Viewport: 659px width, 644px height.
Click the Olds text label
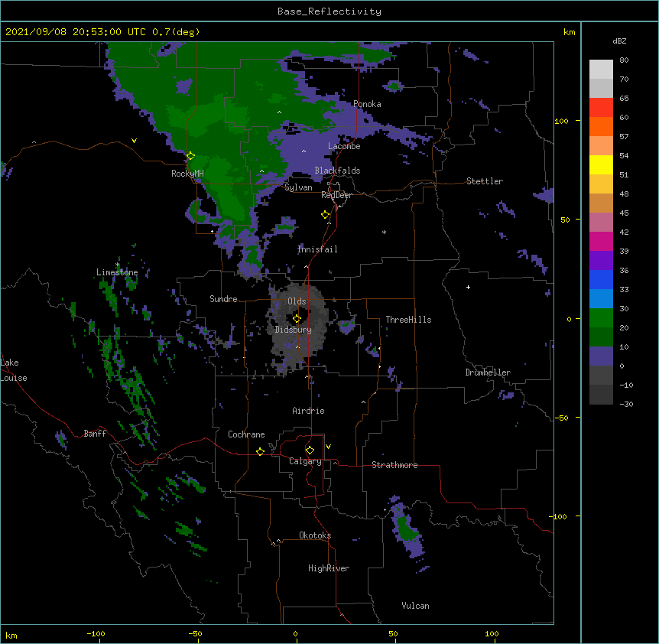(x=297, y=301)
